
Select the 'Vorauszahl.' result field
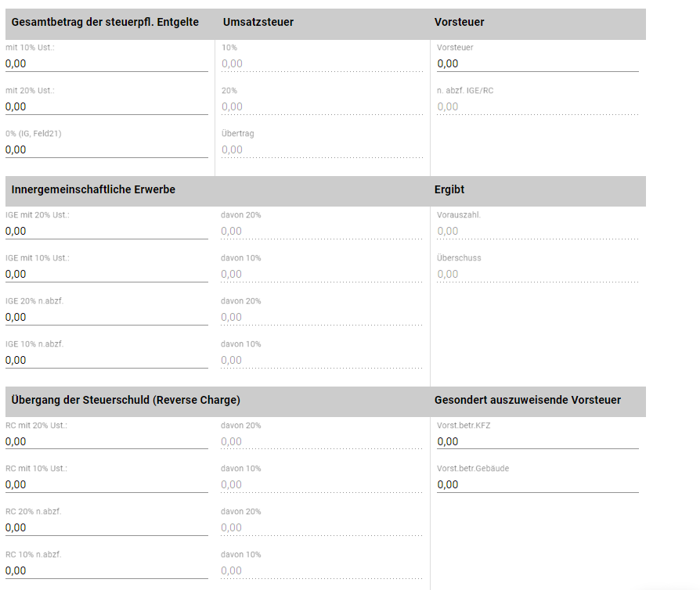(538, 231)
